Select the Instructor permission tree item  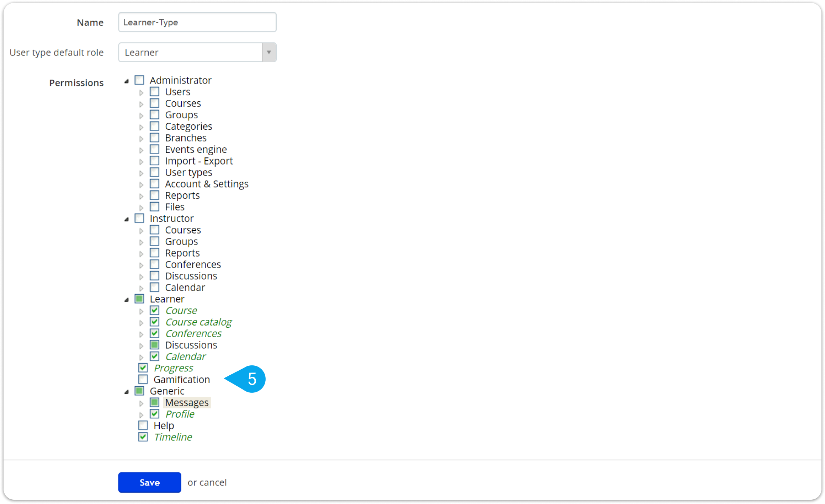pyautogui.click(x=171, y=218)
